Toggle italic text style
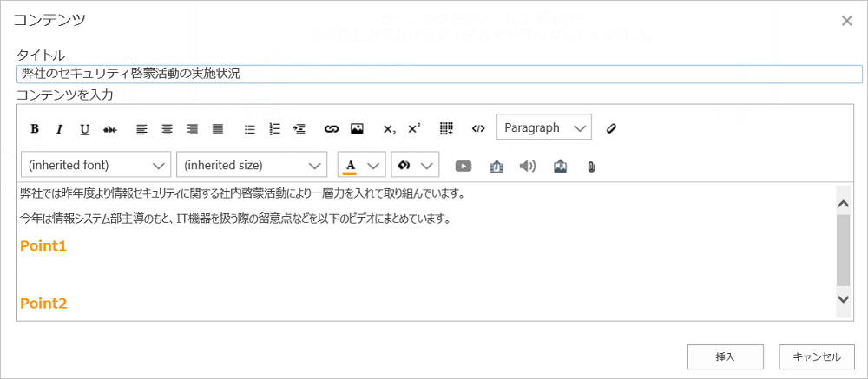This screenshot has height=379, width=868. coord(59,128)
